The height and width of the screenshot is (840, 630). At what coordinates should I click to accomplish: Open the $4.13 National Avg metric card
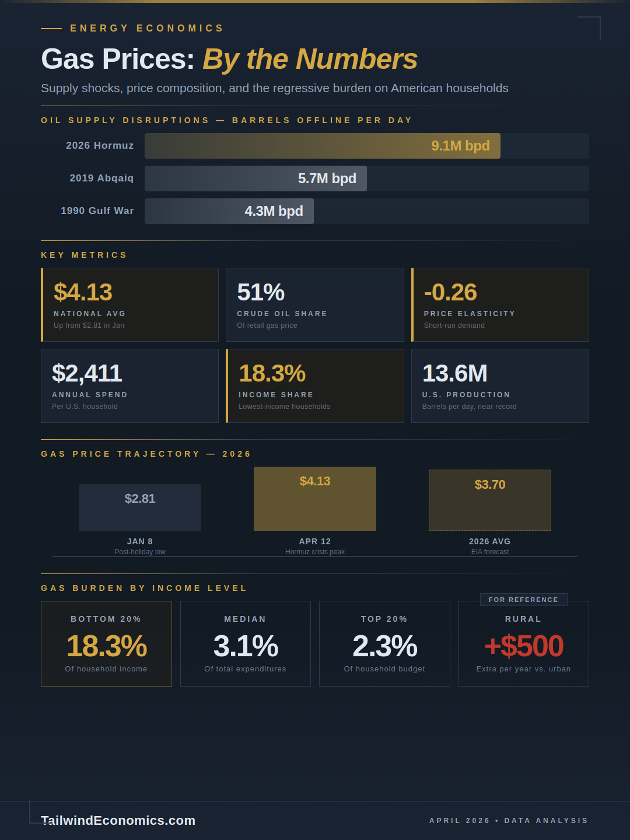point(129,304)
